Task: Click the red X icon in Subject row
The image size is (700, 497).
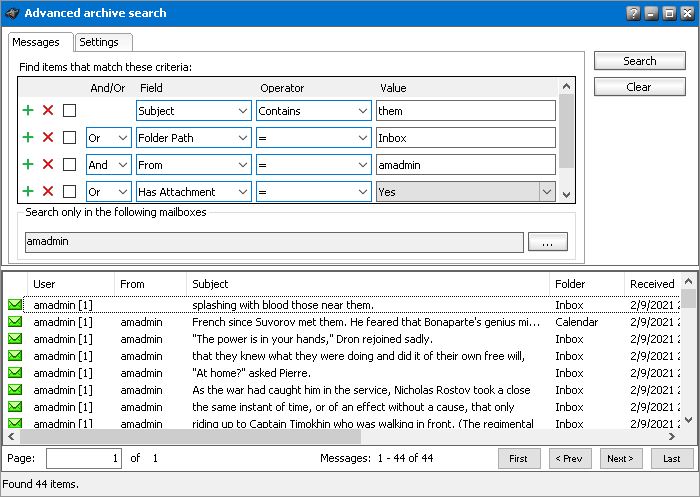Action: [48, 111]
